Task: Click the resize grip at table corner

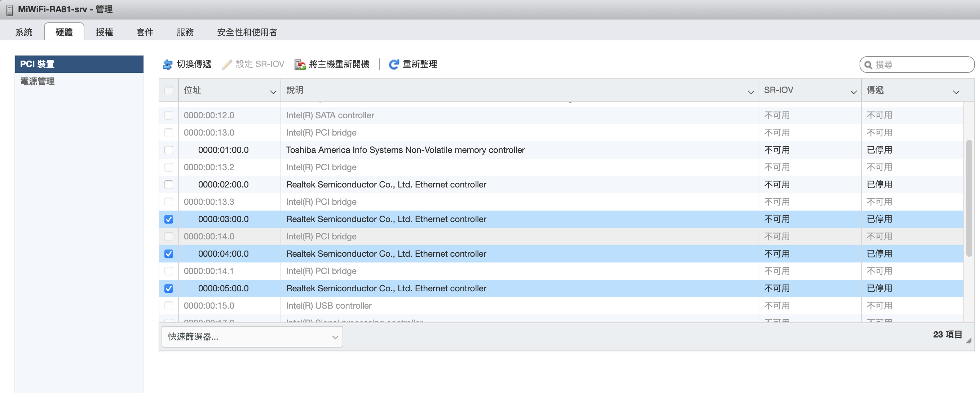Action: (968, 341)
